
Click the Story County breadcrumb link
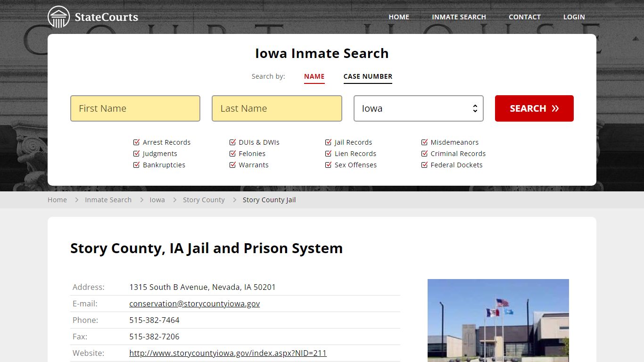coord(204,200)
